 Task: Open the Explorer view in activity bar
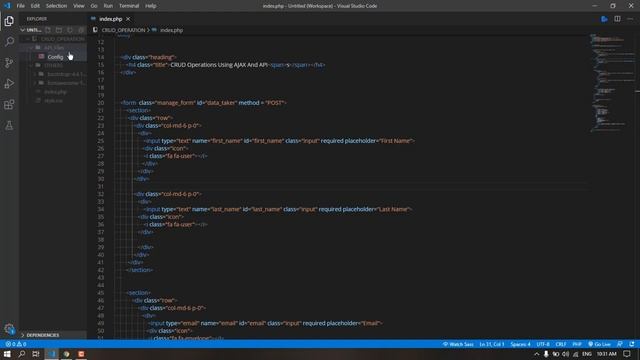tap(9, 20)
